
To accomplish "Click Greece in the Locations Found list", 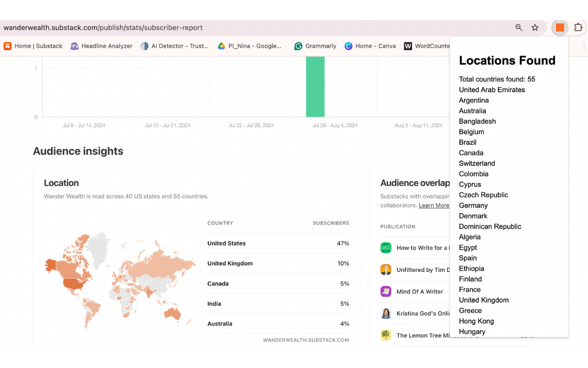I will [470, 311].
